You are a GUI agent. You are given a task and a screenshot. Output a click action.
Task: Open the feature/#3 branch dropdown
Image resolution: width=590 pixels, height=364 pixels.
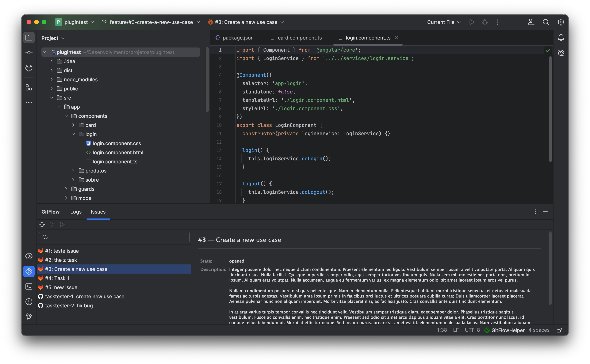151,22
